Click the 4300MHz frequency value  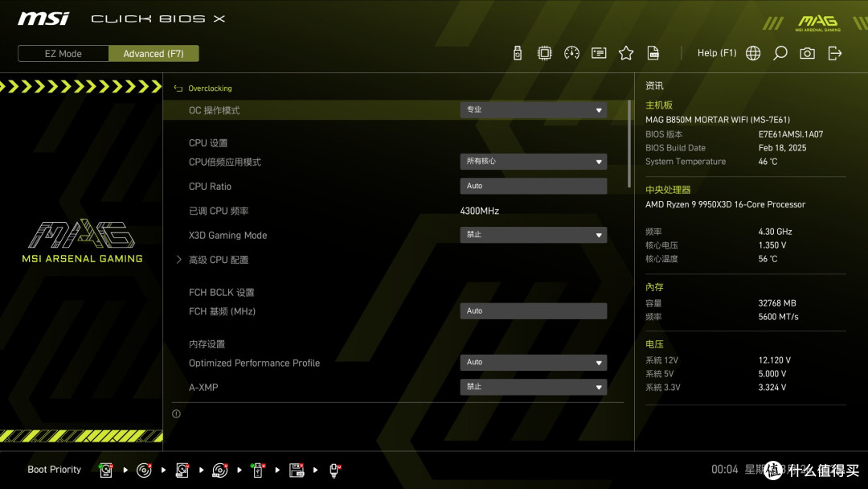pos(479,211)
